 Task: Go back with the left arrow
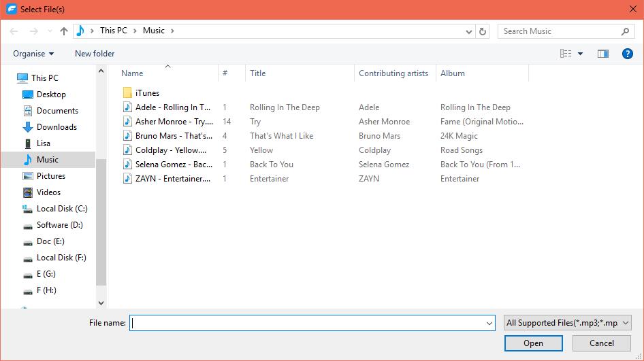[14, 31]
